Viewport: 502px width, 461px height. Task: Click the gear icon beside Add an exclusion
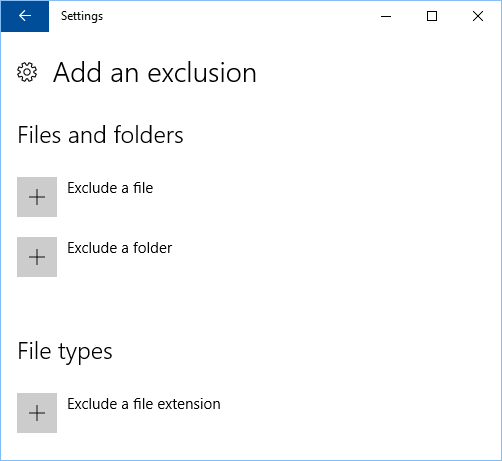point(27,72)
